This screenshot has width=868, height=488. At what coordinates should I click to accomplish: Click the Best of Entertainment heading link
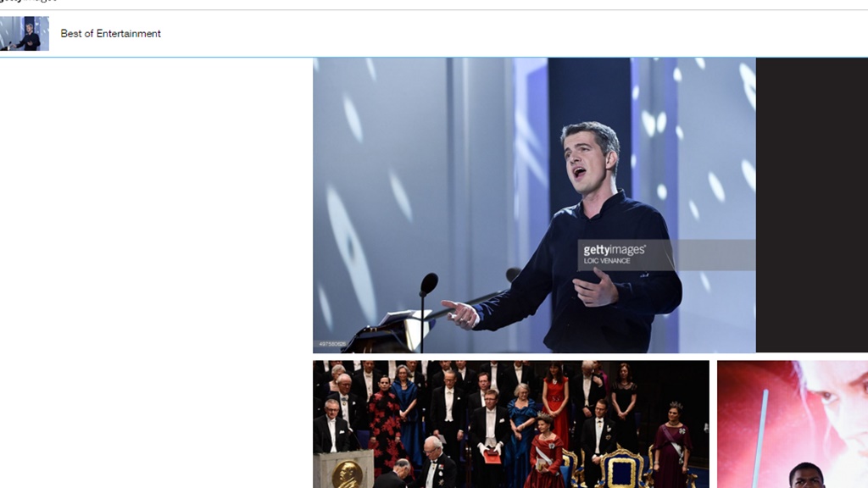111,34
